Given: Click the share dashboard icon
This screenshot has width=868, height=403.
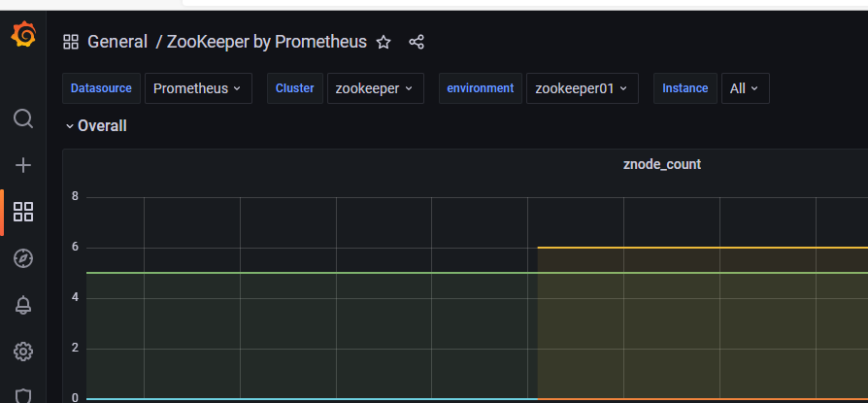Looking at the screenshot, I should pyautogui.click(x=417, y=42).
